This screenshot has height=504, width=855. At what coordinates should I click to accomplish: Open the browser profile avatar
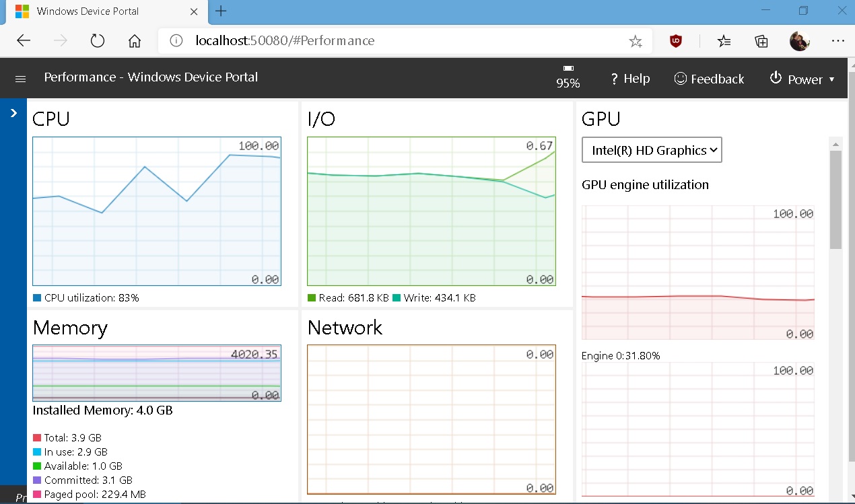pos(799,41)
